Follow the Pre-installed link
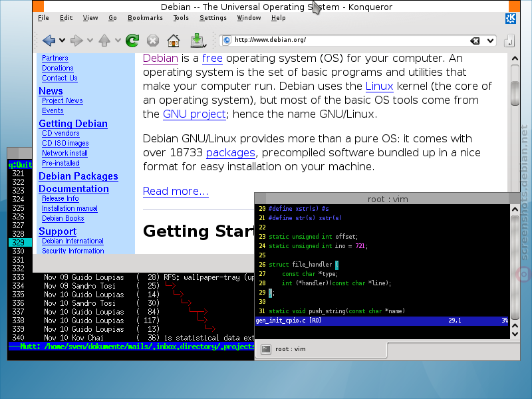The width and height of the screenshot is (532, 399). click(61, 163)
